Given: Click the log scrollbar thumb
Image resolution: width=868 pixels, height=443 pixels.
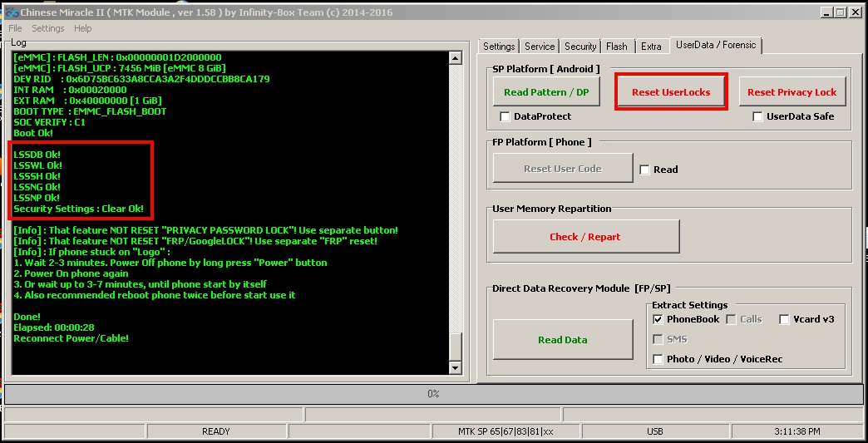Looking at the screenshot, I should point(455,347).
